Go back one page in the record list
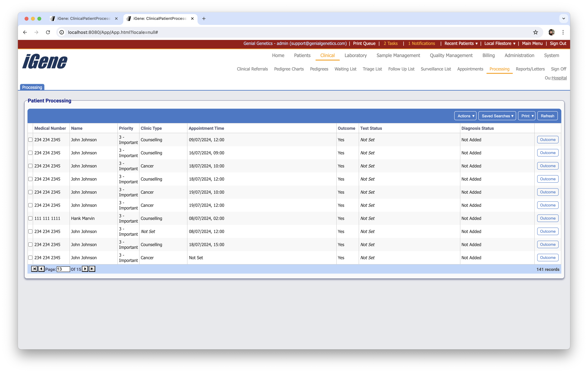588x373 pixels. pyautogui.click(x=41, y=269)
